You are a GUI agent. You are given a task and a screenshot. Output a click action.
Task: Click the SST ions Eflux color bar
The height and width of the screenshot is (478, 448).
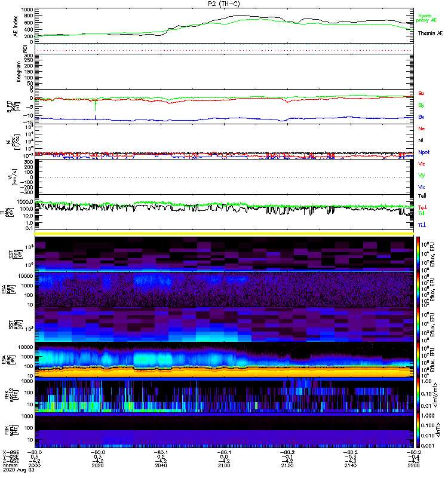tap(418, 254)
